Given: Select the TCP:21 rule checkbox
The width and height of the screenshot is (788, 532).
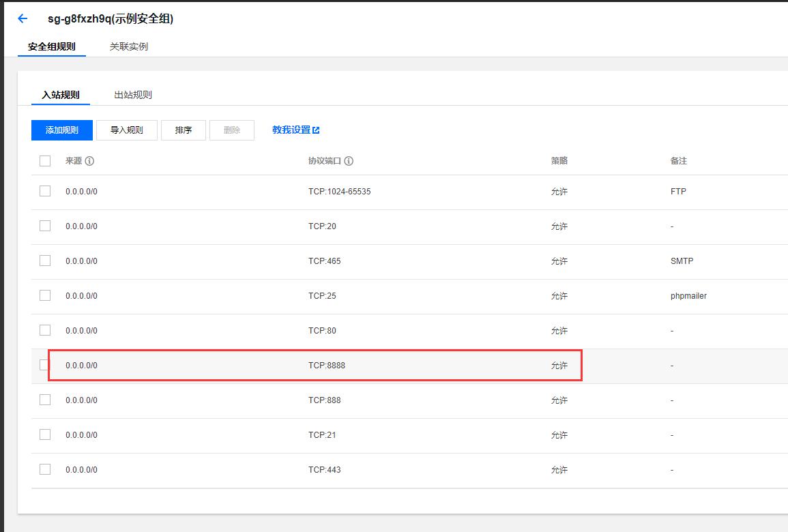Looking at the screenshot, I should [x=45, y=434].
